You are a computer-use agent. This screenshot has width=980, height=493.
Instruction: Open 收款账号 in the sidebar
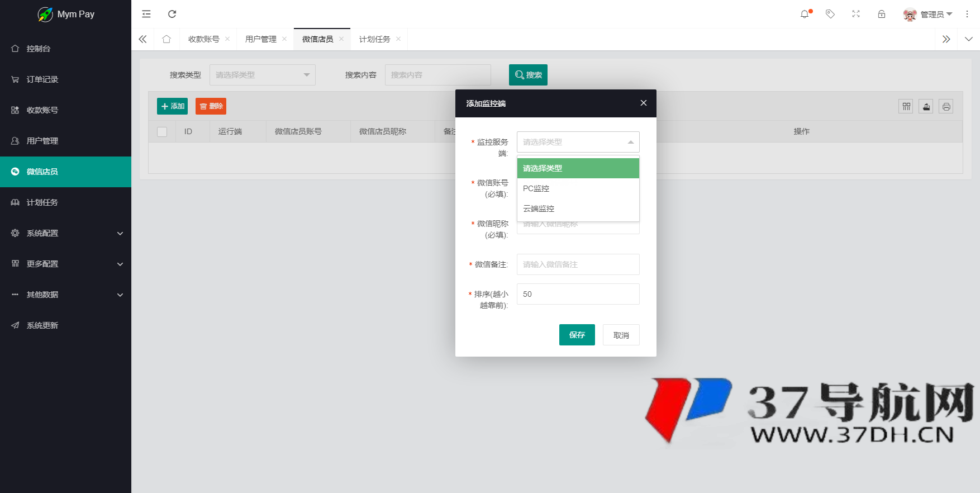(65, 110)
